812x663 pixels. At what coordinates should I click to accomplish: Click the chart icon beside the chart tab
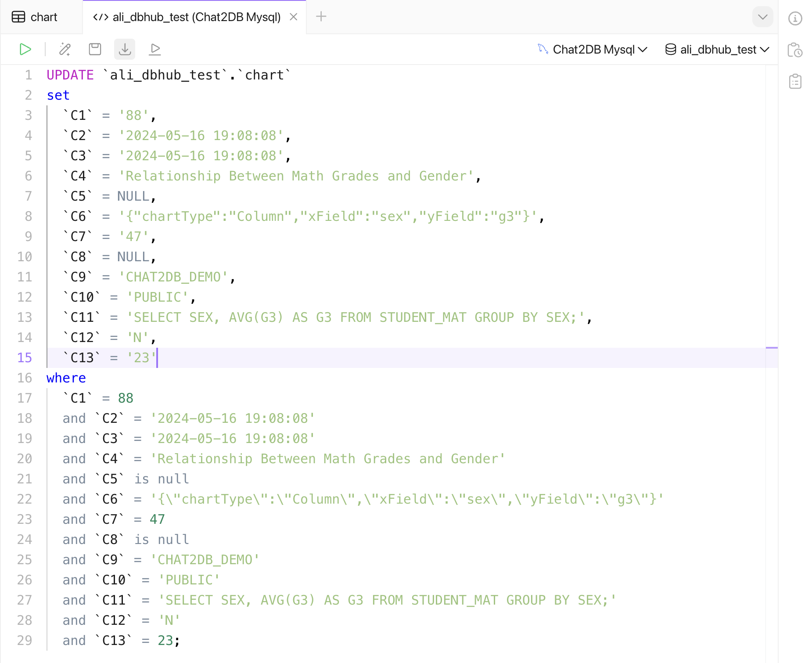click(x=19, y=17)
